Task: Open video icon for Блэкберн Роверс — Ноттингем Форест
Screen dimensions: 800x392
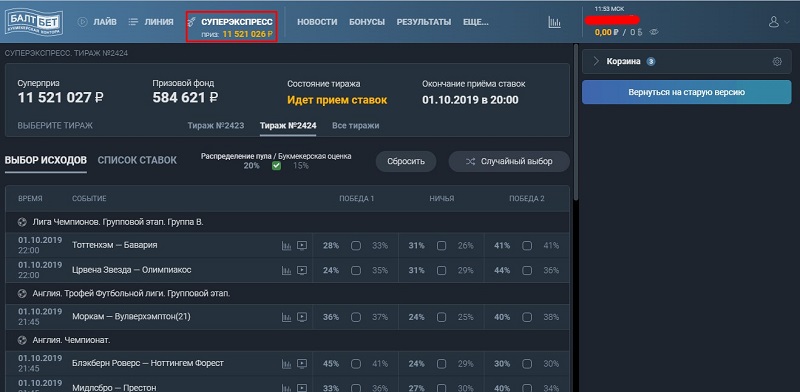Action: tap(302, 364)
